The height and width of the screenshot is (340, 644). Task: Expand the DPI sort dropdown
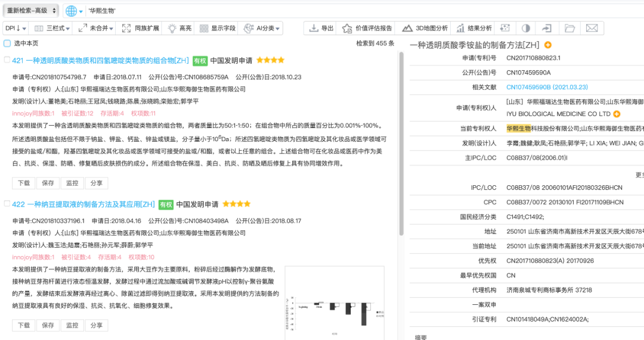pos(16,28)
